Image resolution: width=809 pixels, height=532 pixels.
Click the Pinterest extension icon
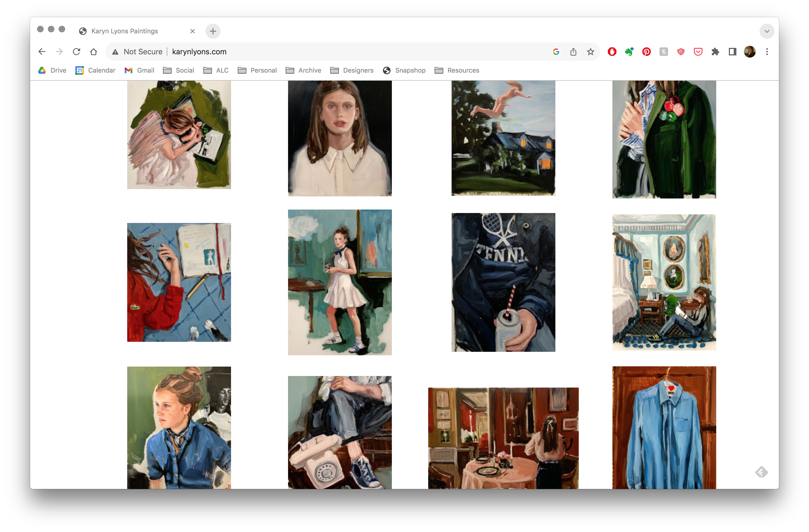(646, 52)
